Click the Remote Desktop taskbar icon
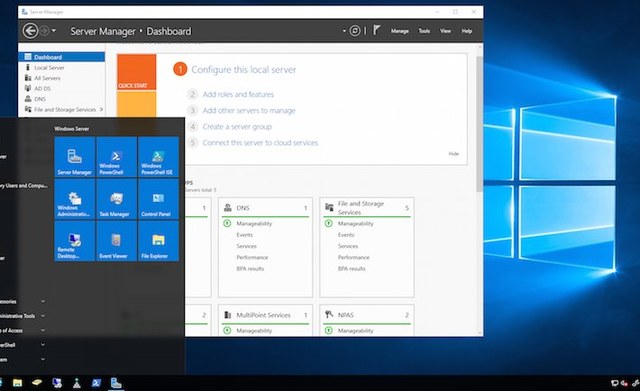Viewport: 640px width, 391px height. (x=57, y=383)
